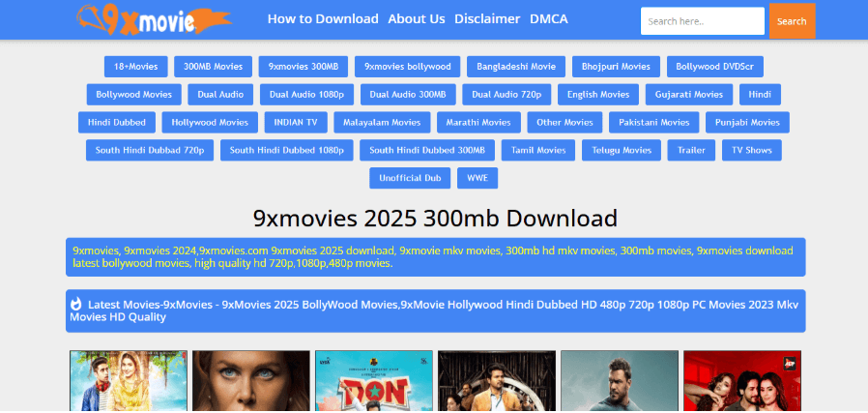This screenshot has height=413, width=868.
Task: Select the Dual Audio category
Action: (x=220, y=94)
